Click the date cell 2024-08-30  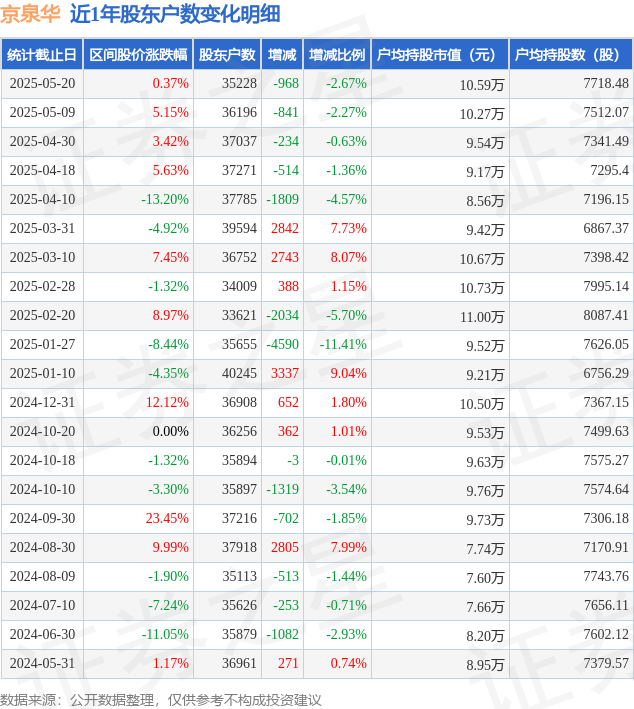(x=43, y=547)
